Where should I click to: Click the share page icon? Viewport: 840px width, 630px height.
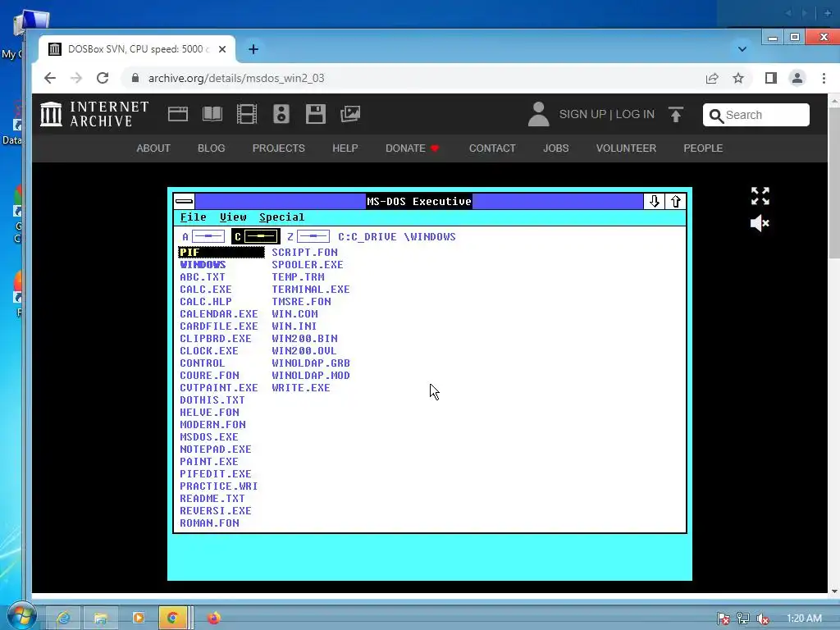pyautogui.click(x=712, y=78)
